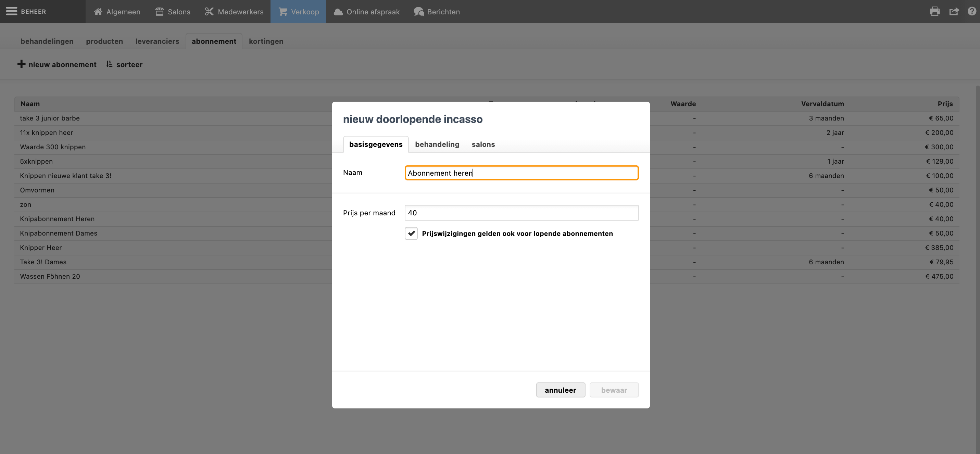Click the Medewerkers scissors icon
The height and width of the screenshot is (454, 980).
coord(209,11)
